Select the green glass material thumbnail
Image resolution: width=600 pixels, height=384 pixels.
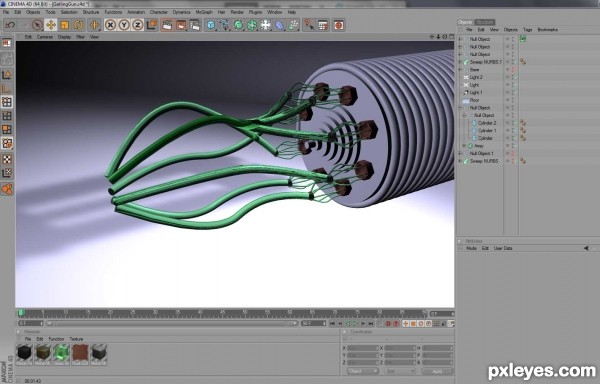(x=62, y=355)
